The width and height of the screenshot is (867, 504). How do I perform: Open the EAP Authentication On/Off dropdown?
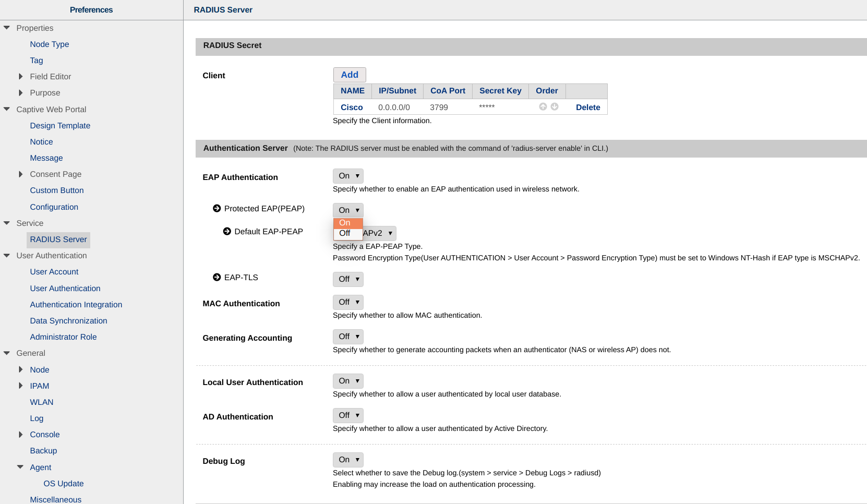348,176
